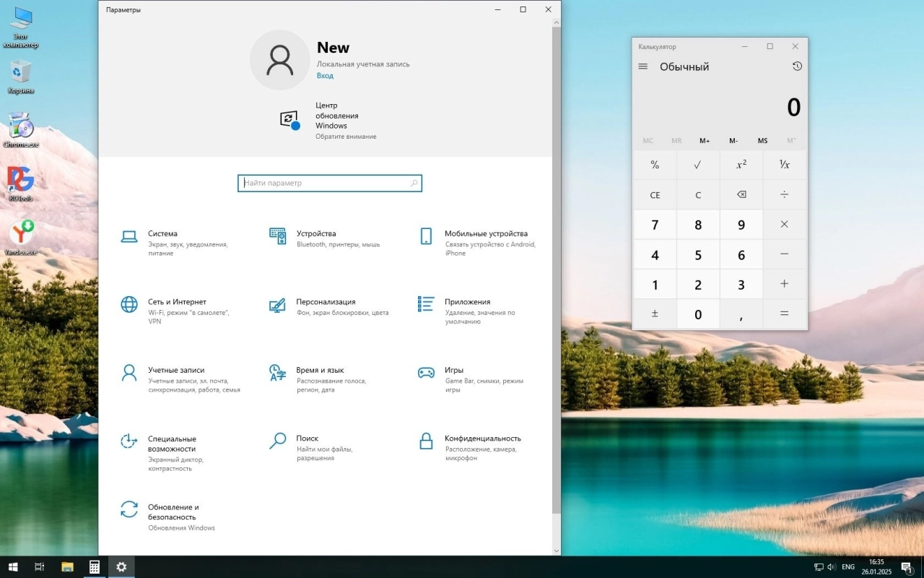Click the x² square button
924x578 pixels.
click(x=741, y=165)
